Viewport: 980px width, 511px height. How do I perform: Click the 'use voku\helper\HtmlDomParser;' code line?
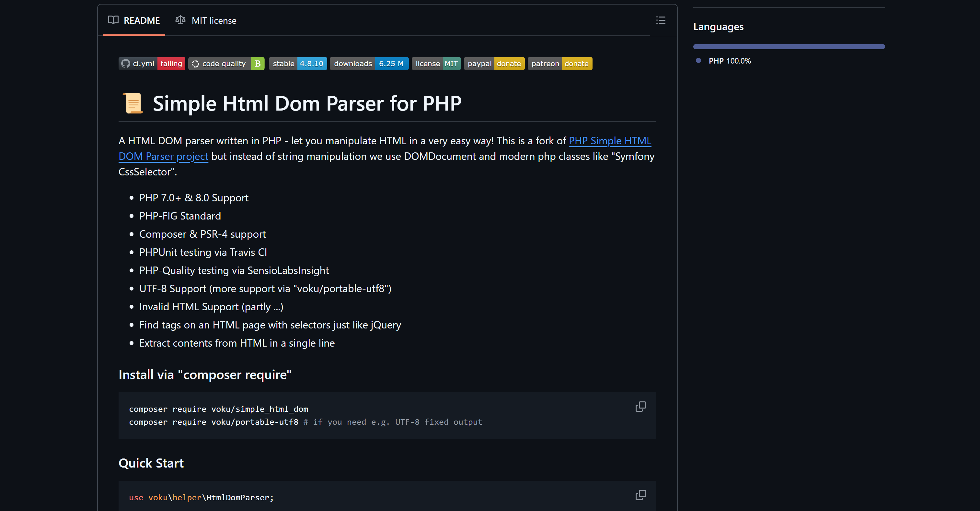coord(201,497)
